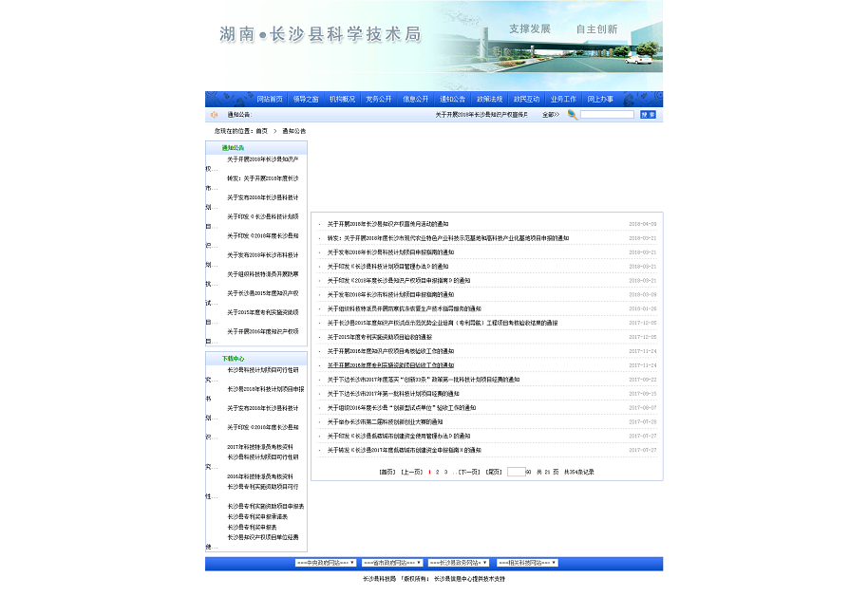Open main list notice dated 2018-04-09

click(387, 224)
